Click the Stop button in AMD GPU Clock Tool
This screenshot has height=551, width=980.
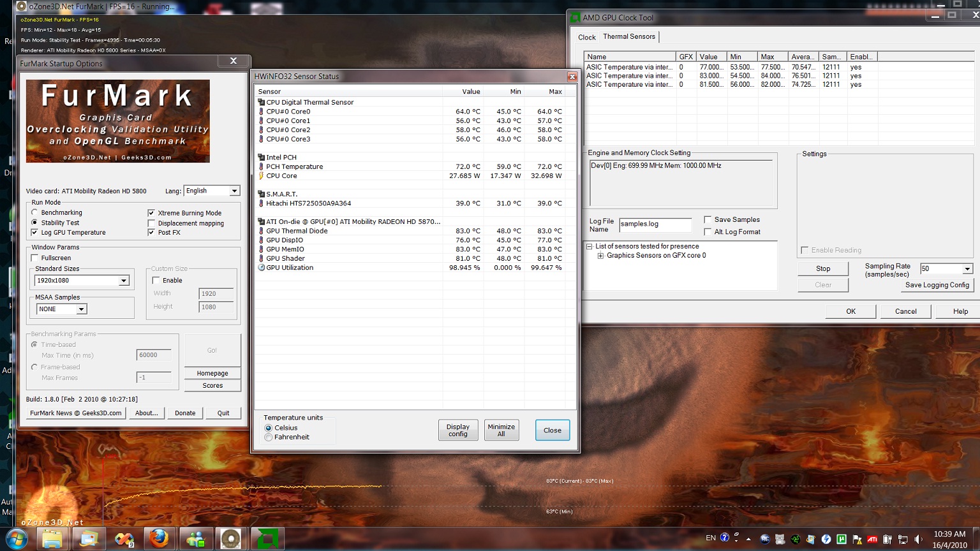point(823,268)
